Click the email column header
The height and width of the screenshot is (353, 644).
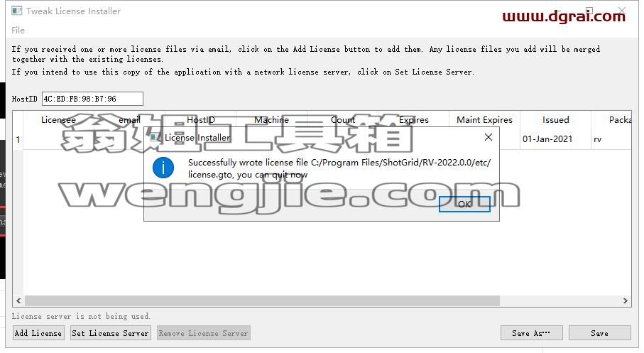point(129,119)
